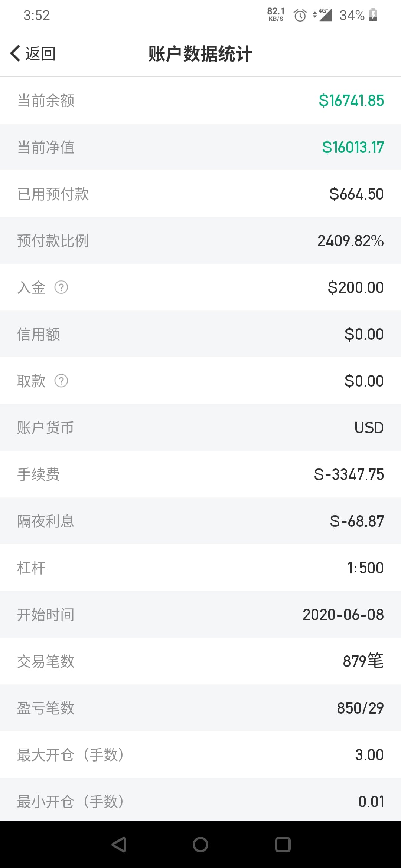Tap the alarm clock status icon
Image resolution: width=401 pixels, height=868 pixels.
tap(300, 16)
